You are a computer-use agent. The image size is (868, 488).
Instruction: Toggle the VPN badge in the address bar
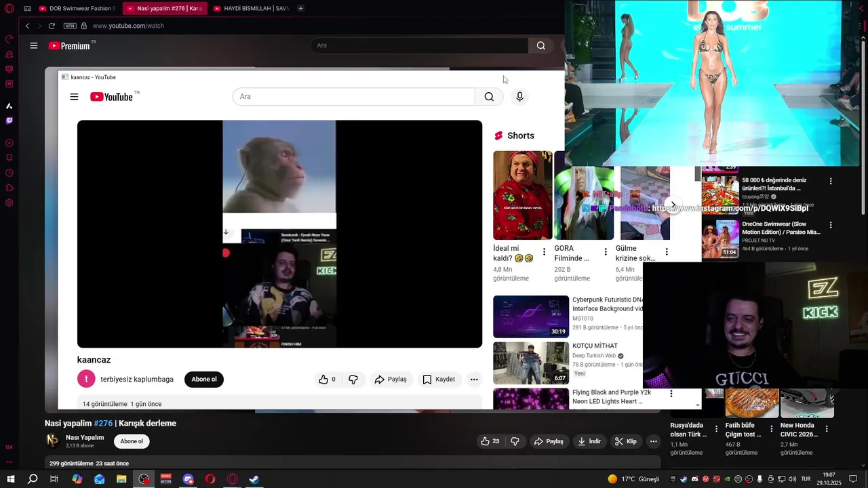pyautogui.click(x=70, y=26)
